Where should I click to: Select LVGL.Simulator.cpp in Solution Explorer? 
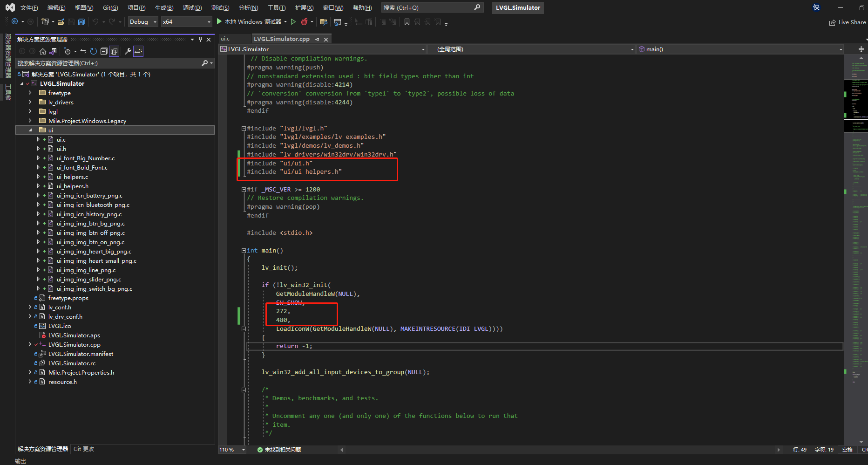(75, 344)
